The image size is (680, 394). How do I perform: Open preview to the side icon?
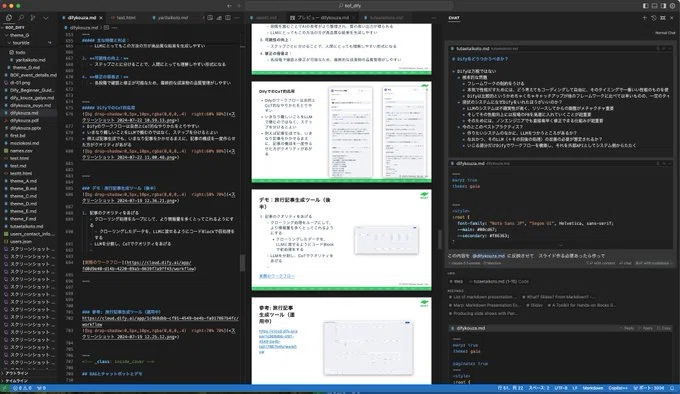(x=210, y=18)
